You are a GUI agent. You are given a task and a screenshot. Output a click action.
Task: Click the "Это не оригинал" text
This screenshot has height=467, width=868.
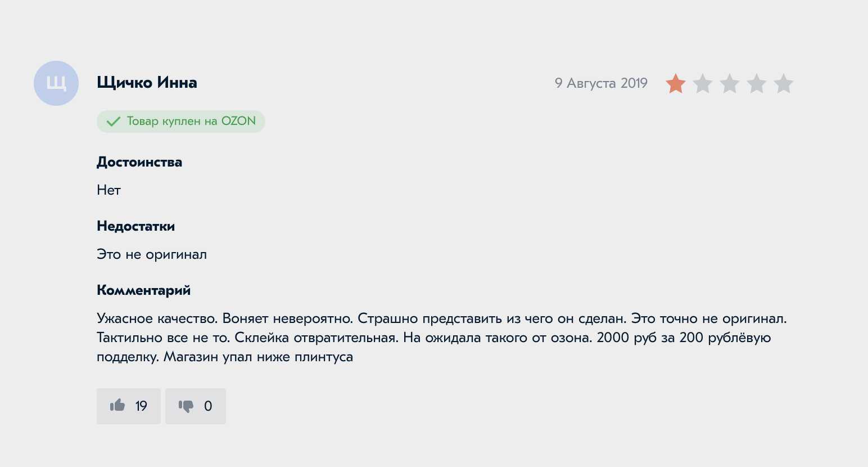(x=152, y=254)
